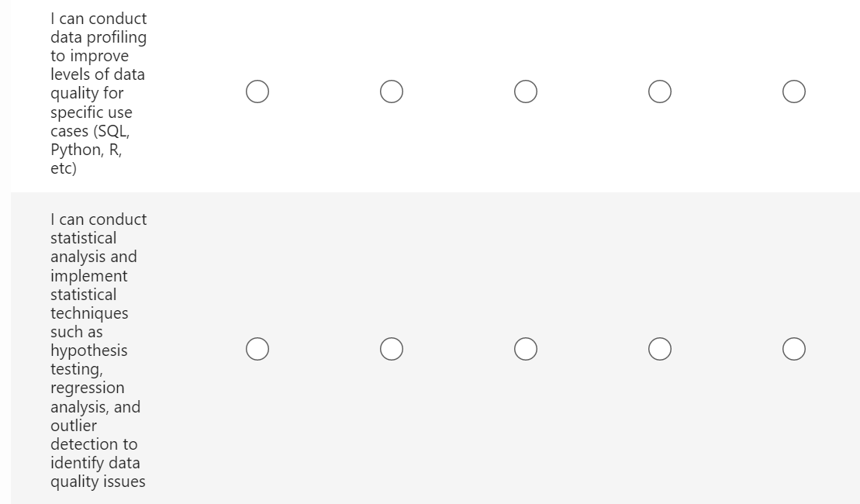860x504 pixels.
Task: Select fourth radio option for data profiling statement
Action: click(660, 91)
